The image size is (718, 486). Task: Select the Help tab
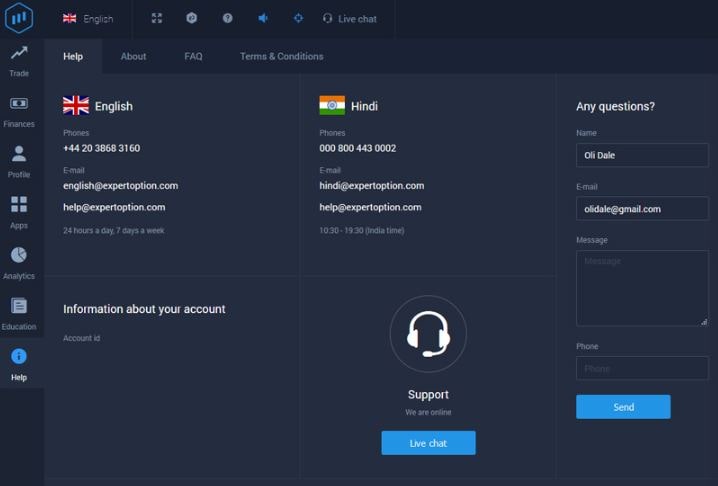click(x=73, y=56)
